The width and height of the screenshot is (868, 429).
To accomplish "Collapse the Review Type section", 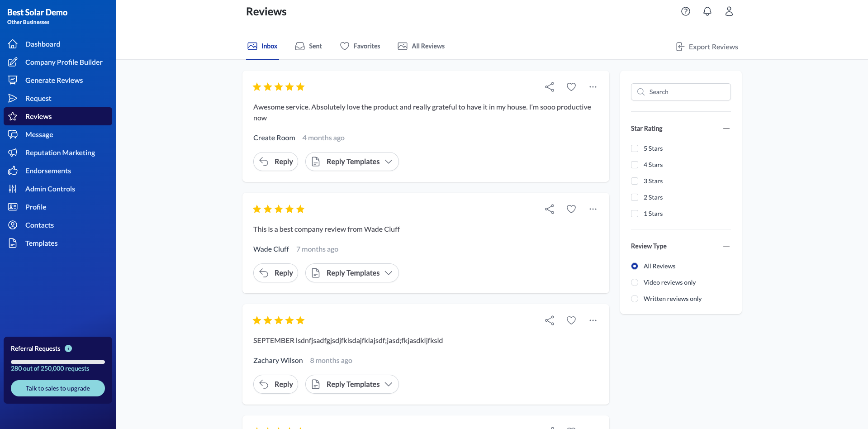I will [x=726, y=246].
